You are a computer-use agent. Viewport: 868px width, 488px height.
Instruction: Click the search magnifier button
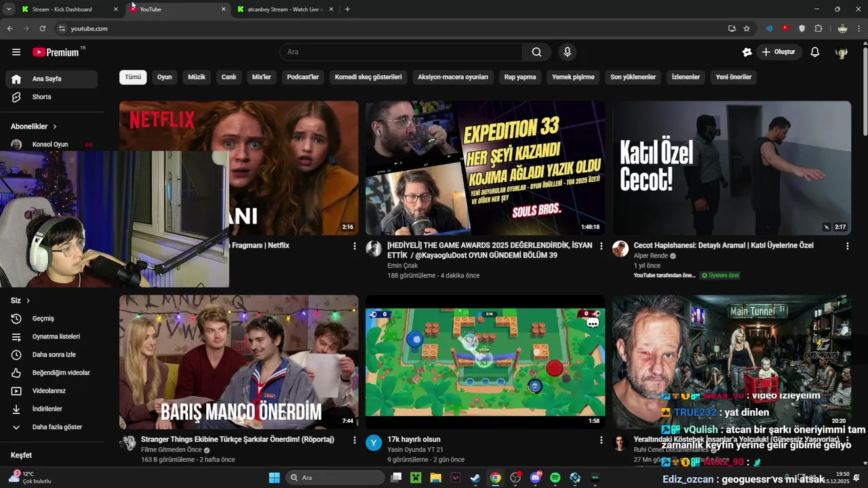(536, 52)
